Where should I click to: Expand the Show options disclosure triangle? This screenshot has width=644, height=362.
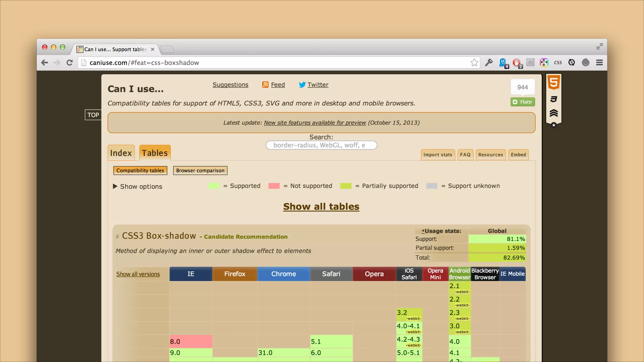115,186
